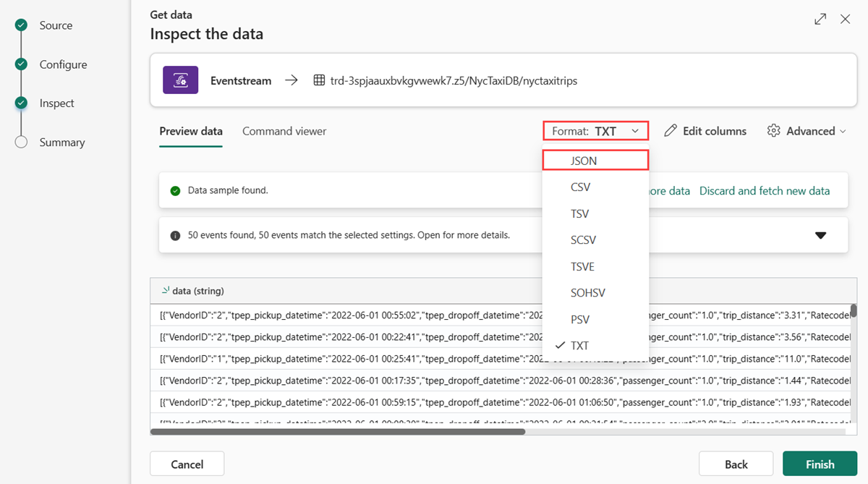Select row with pickup datetime 2022-06-01 00:22:41

[x=500, y=337]
